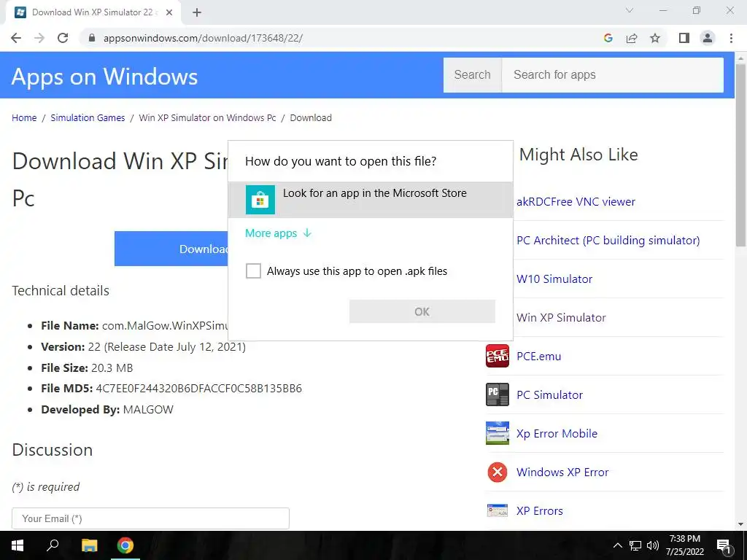This screenshot has width=747, height=560.
Task: Open the volume tray icon
Action: coord(653,545)
